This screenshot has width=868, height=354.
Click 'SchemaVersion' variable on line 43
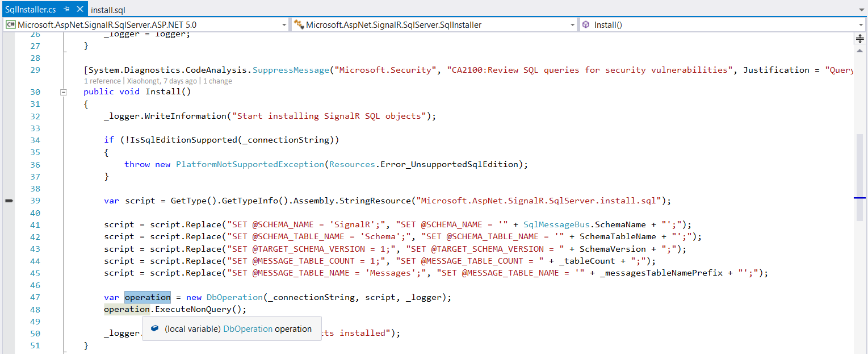(x=613, y=249)
